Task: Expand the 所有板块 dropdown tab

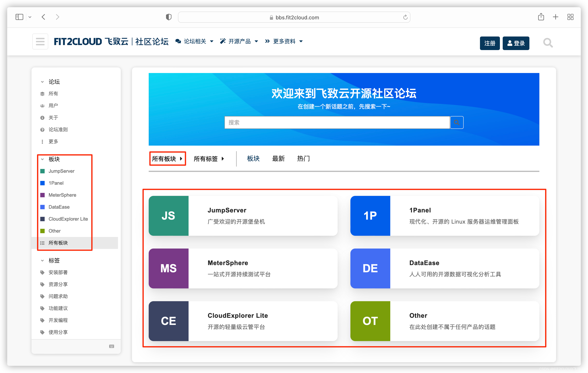Action: pos(168,158)
